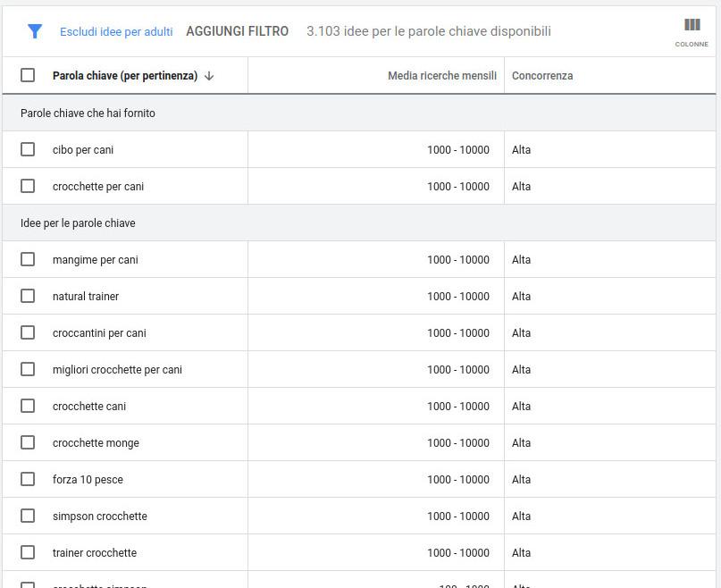The height and width of the screenshot is (588, 721).
Task: Tick the trainer crocchette row checkbox
Action: (28, 552)
